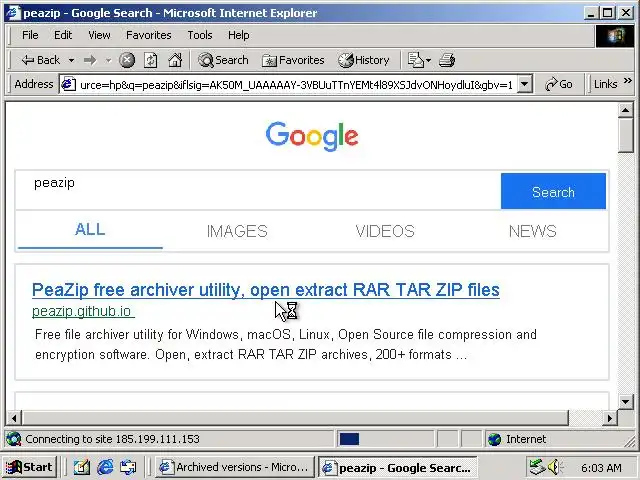640x480 pixels.
Task: Click the vertical scrollbar thumb
Action: (x=625, y=135)
